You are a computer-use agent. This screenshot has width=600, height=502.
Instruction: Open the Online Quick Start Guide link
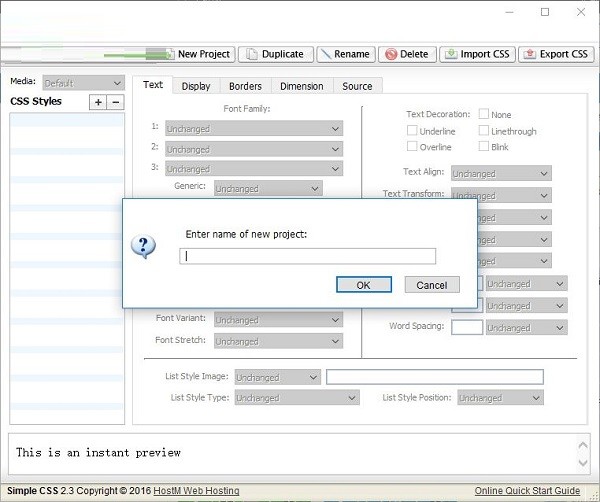pos(527,490)
